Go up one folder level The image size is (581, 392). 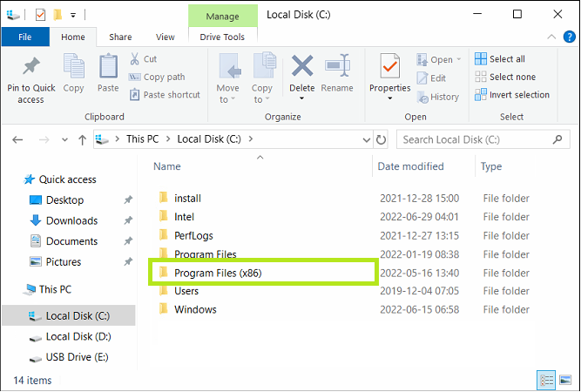pyautogui.click(x=82, y=139)
